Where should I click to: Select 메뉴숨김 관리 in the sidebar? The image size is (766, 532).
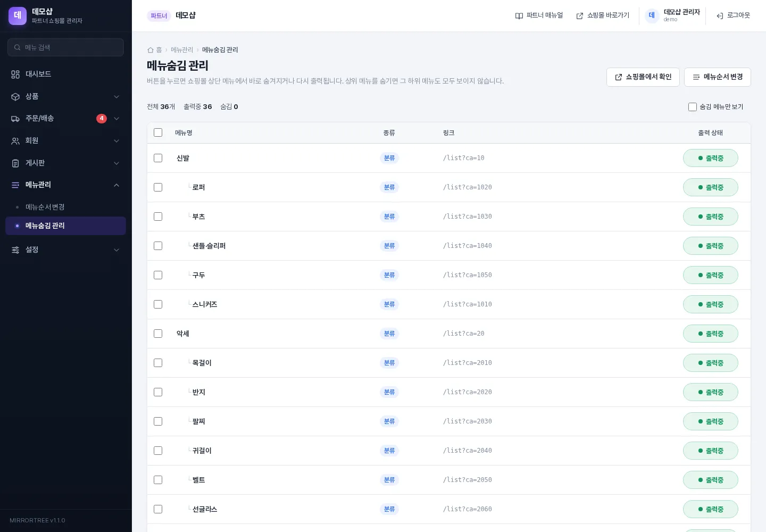pyautogui.click(x=65, y=226)
